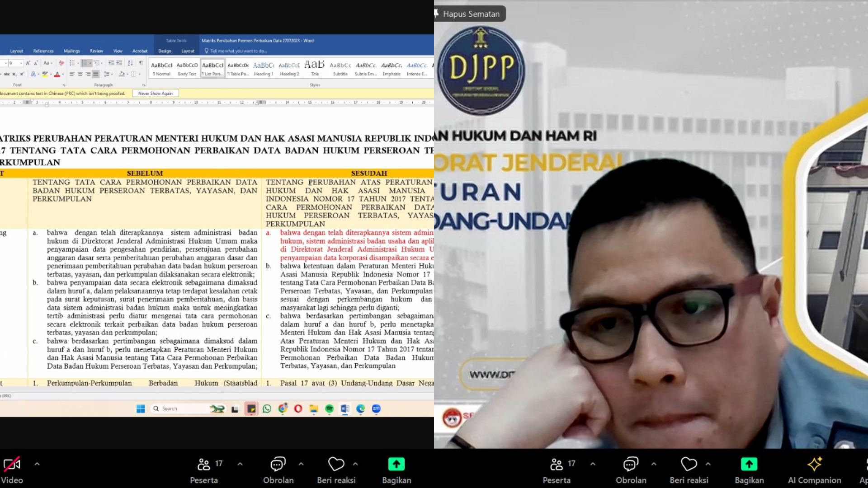Viewport: 868px width, 488px height.
Task: Open the font color dropdown arrow
Action: click(63, 74)
